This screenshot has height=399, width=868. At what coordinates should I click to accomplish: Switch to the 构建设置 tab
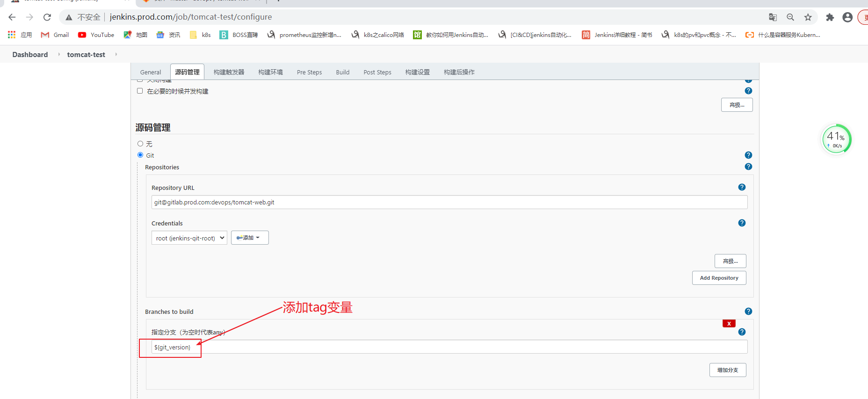[418, 72]
